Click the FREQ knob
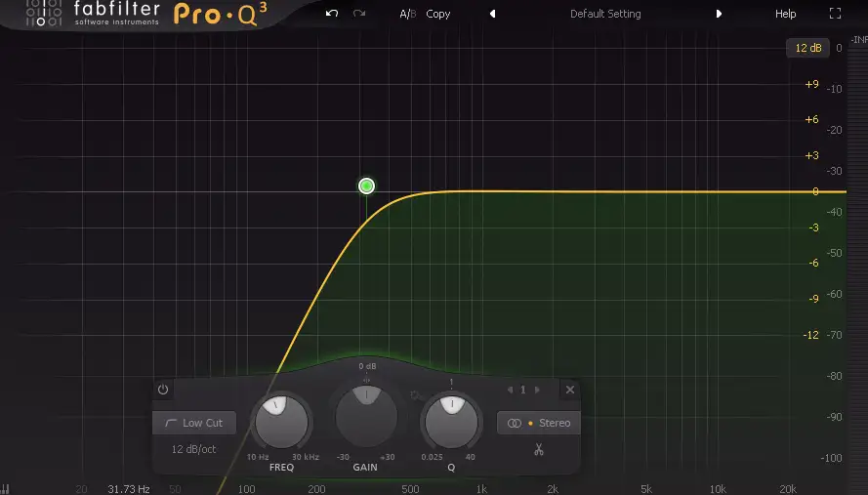 point(281,422)
